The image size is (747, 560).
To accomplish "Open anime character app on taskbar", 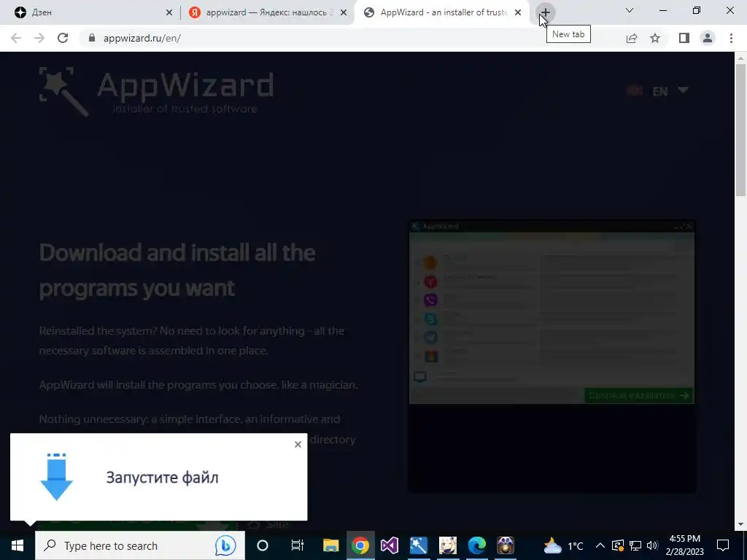I will pyautogui.click(x=447, y=545).
